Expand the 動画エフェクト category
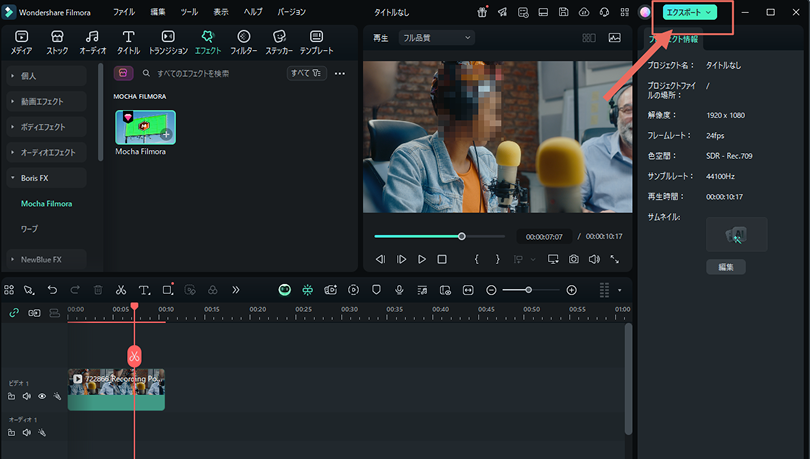This screenshot has width=810, height=459. [x=46, y=102]
